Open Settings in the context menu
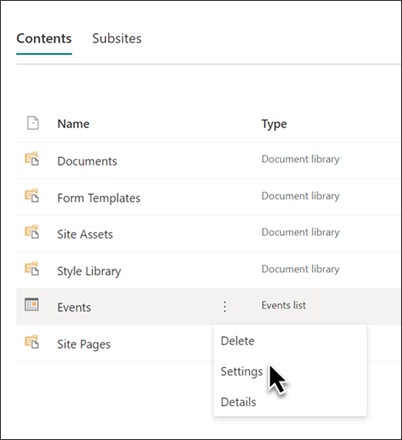The width and height of the screenshot is (402, 440). (x=242, y=371)
